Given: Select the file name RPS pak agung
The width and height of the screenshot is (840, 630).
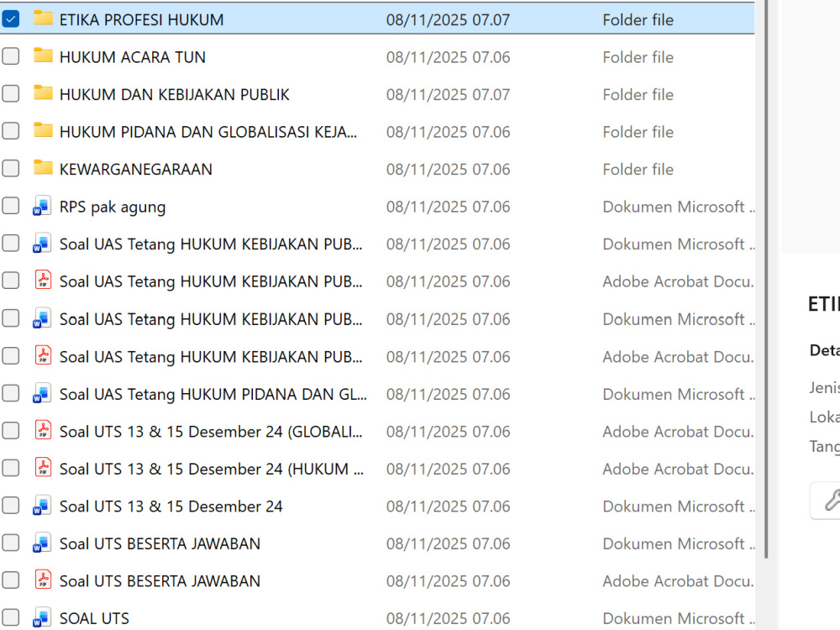Looking at the screenshot, I should click(x=113, y=207).
